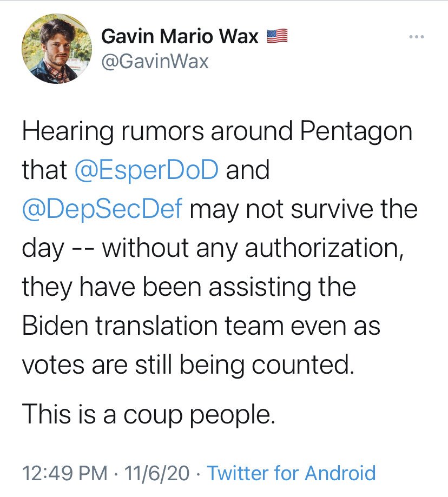Open the three-dot more options menu
This screenshot has width=448, height=497.
[416, 37]
